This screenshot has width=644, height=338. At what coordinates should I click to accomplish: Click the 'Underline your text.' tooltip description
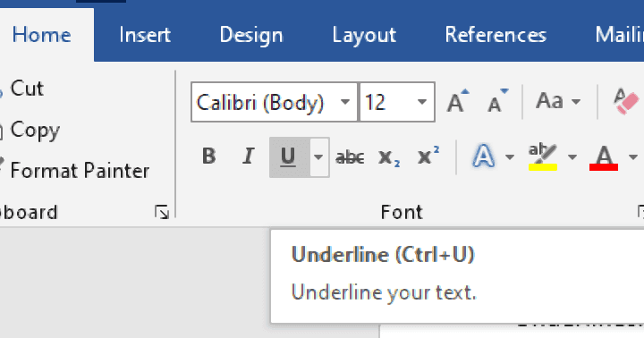click(384, 292)
